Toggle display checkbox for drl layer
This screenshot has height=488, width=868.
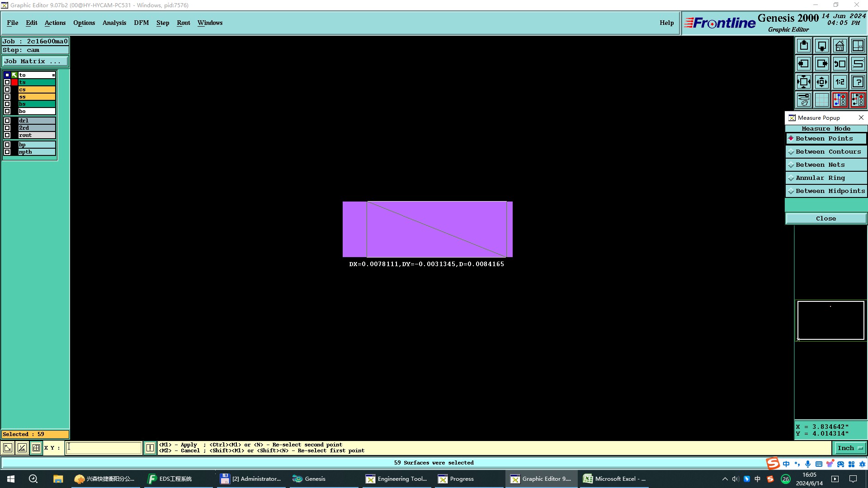tap(7, 121)
